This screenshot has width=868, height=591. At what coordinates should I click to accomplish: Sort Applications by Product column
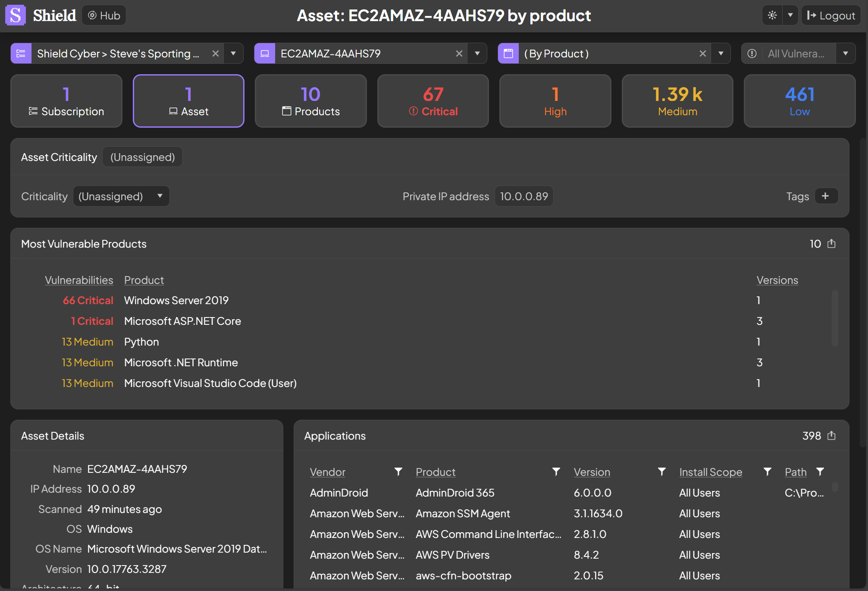pos(436,472)
